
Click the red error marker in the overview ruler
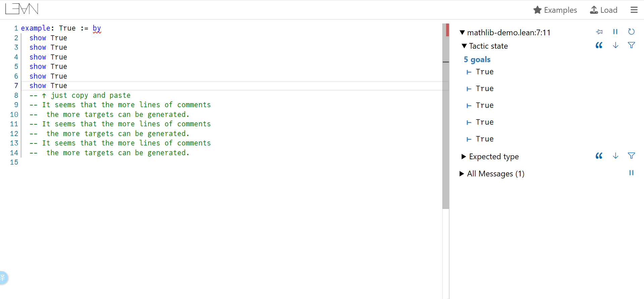(447, 30)
